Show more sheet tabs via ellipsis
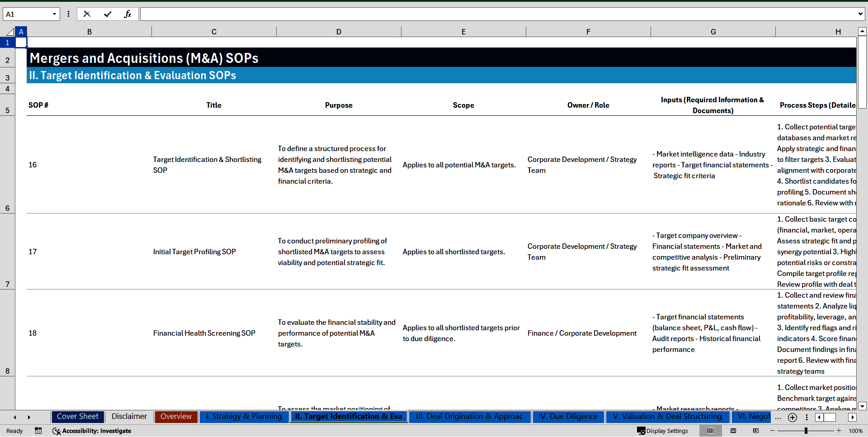The image size is (868, 437). coord(778,418)
